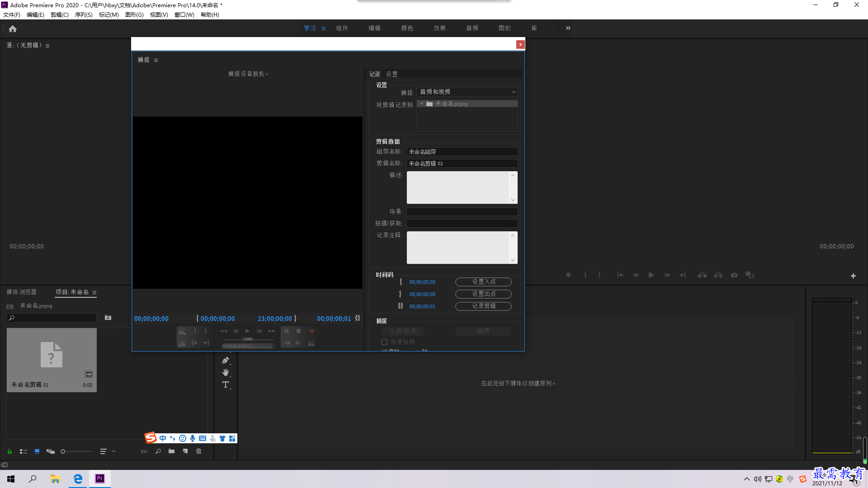Switch to the 颜色 workspace
The image size is (868, 488).
click(x=407, y=28)
